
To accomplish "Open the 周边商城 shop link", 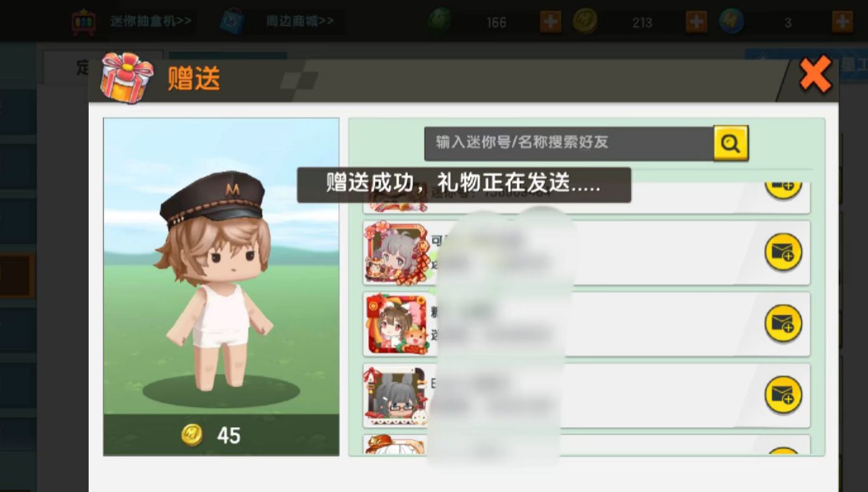I will tap(299, 22).
